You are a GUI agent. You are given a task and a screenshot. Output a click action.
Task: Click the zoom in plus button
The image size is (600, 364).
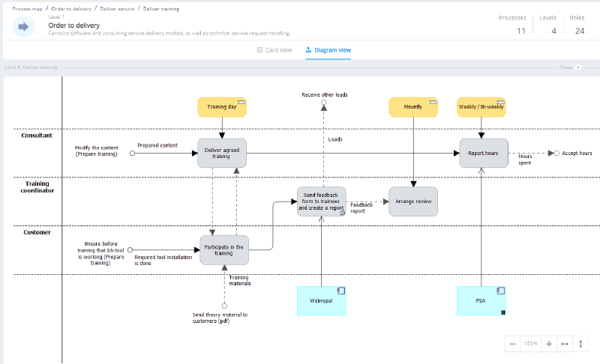click(x=549, y=343)
